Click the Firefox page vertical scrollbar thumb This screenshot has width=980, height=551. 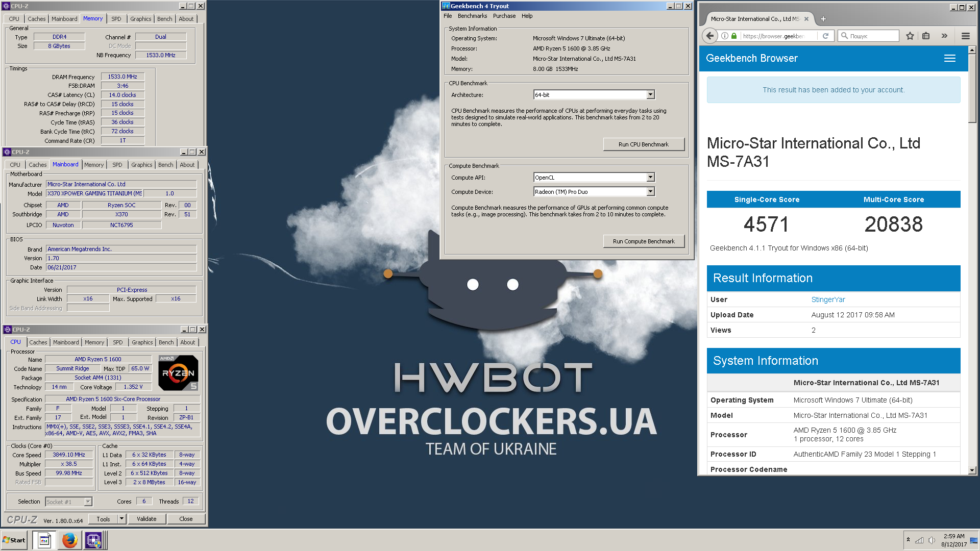point(972,88)
